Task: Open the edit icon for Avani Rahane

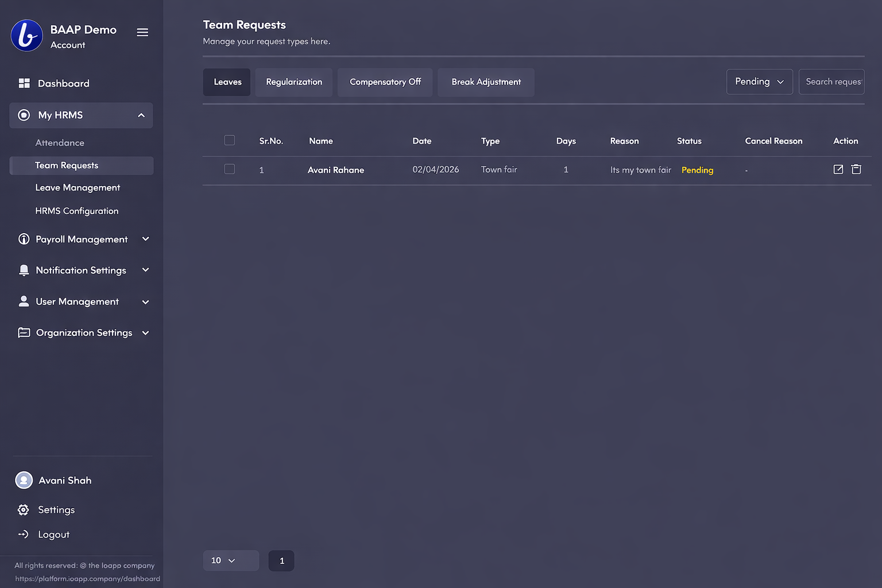Action: pyautogui.click(x=838, y=169)
